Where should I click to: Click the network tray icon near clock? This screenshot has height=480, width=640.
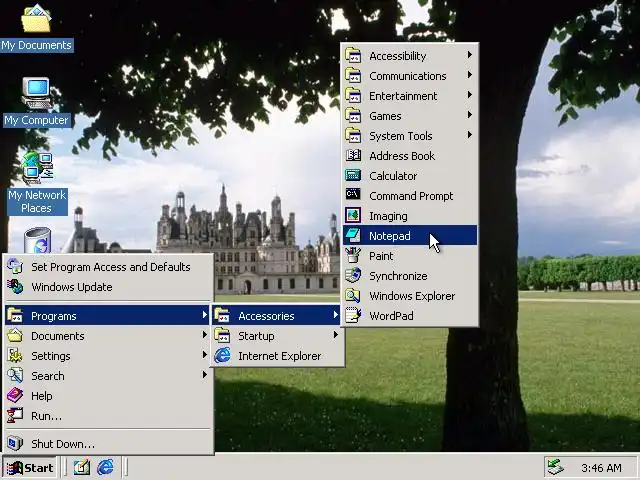[555, 467]
